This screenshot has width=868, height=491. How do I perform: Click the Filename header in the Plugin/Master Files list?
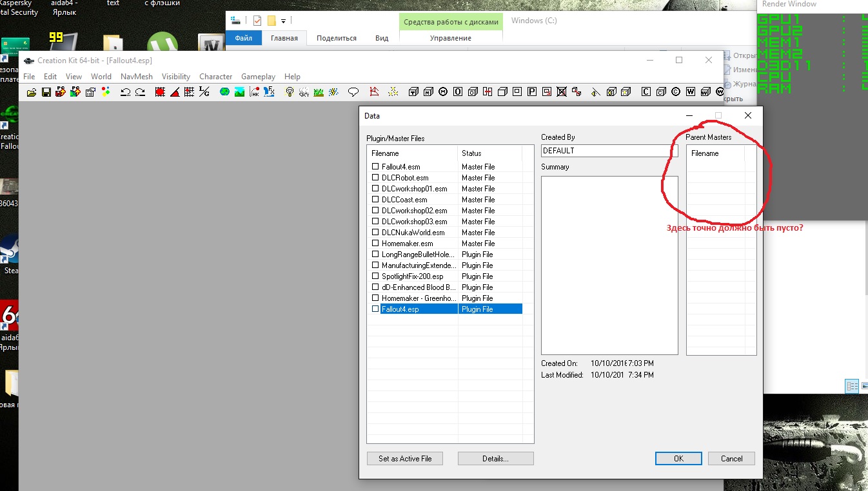point(413,153)
